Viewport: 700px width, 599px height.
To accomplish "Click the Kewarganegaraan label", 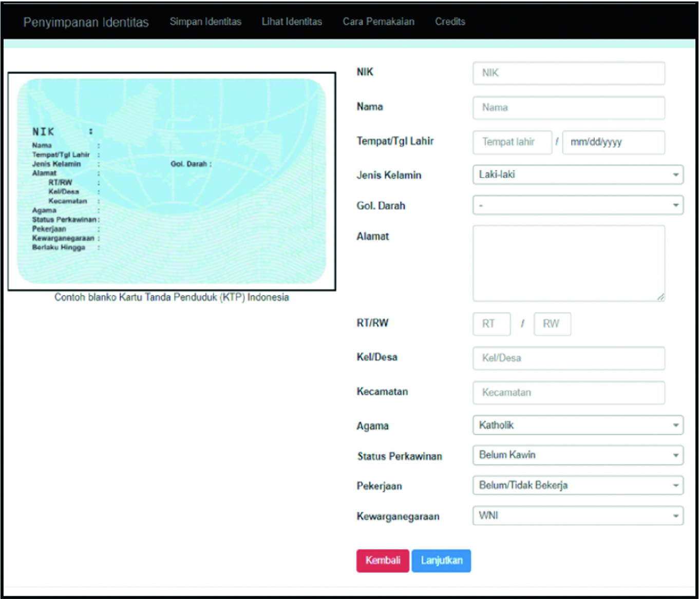I will coord(398,516).
